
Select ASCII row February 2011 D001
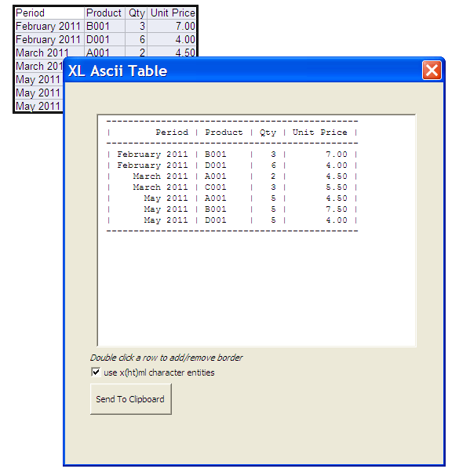232,165
